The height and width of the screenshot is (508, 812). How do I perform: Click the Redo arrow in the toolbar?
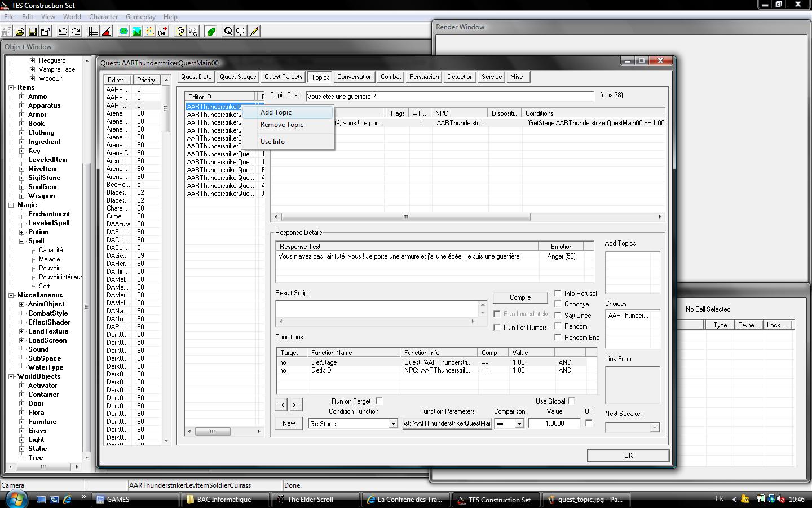pyautogui.click(x=76, y=32)
